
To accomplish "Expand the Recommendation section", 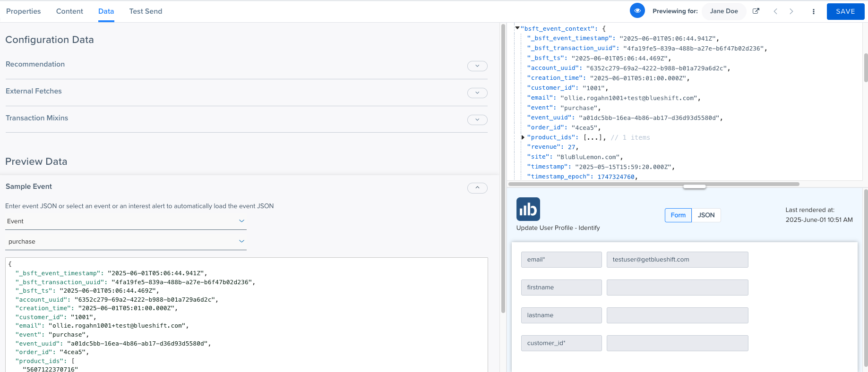I will tap(477, 66).
